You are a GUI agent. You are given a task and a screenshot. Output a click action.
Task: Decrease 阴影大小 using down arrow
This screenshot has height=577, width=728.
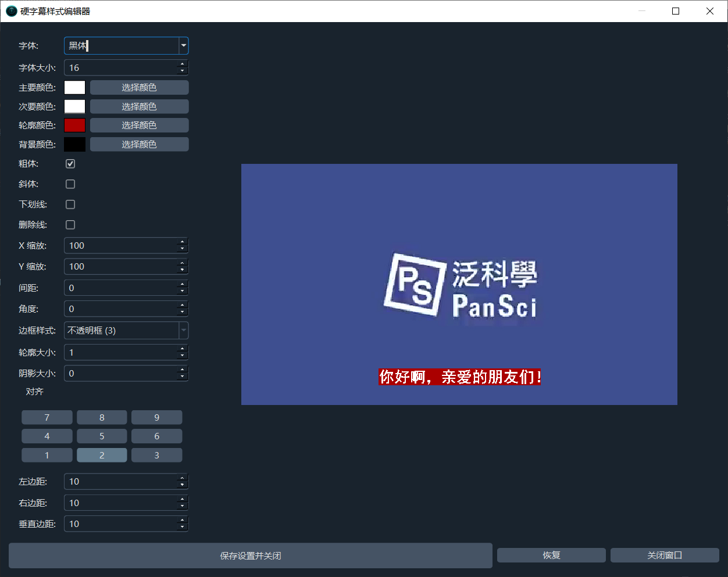click(x=183, y=377)
